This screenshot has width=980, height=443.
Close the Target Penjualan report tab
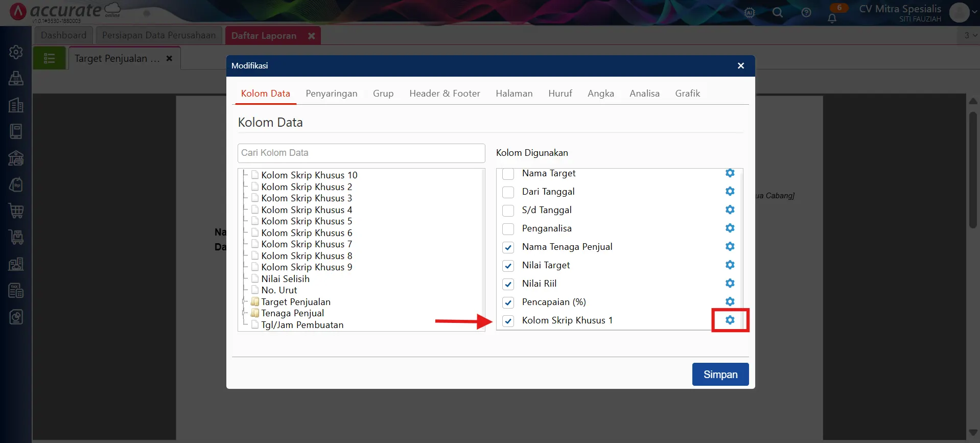click(x=169, y=58)
